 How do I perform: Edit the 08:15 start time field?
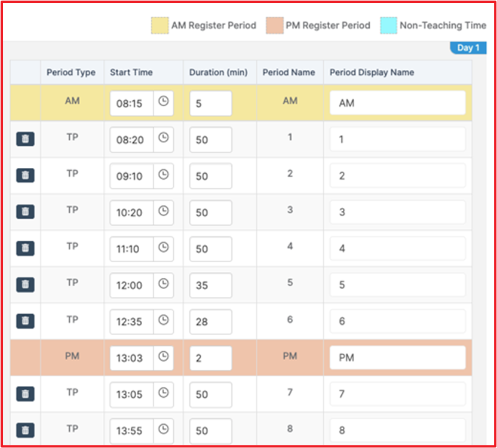131,103
